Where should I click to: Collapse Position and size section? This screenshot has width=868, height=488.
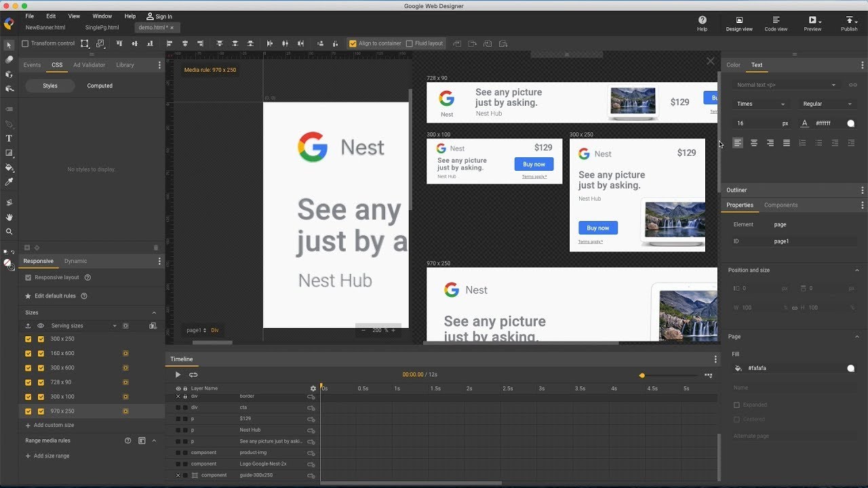click(856, 270)
